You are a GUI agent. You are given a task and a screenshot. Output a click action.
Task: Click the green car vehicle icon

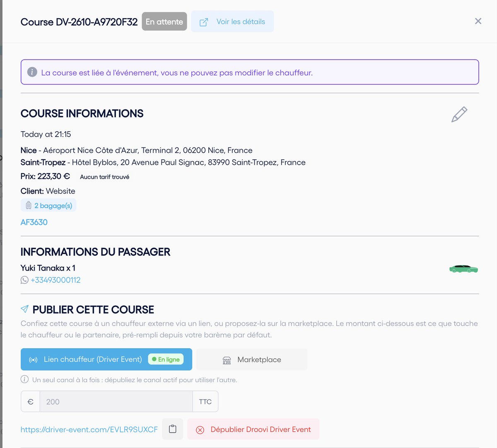click(463, 269)
